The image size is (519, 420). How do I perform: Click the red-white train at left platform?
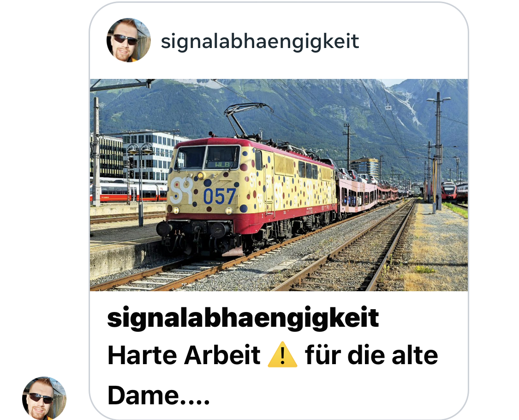(128, 193)
